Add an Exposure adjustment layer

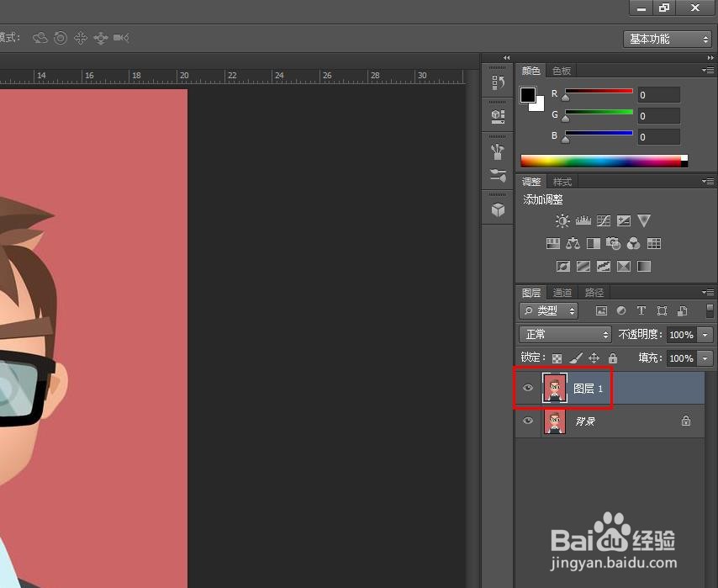click(x=624, y=221)
